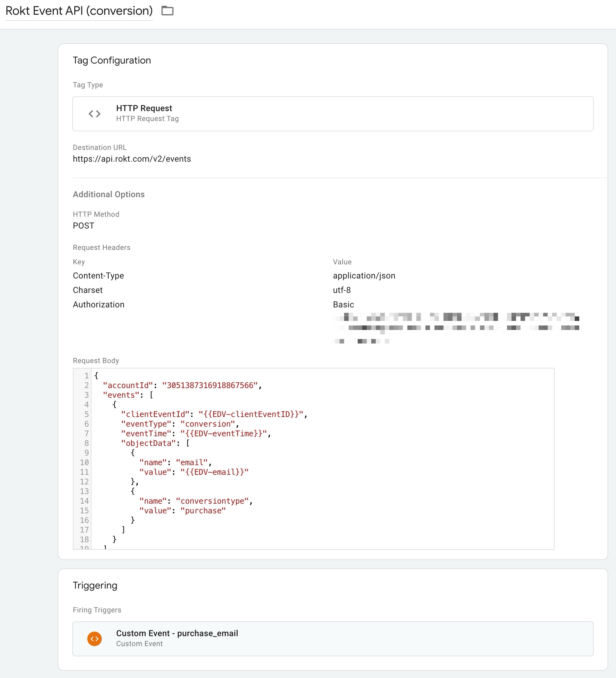This screenshot has height=678, width=616.
Task: Select the POST HTTP Method value
Action: (83, 226)
